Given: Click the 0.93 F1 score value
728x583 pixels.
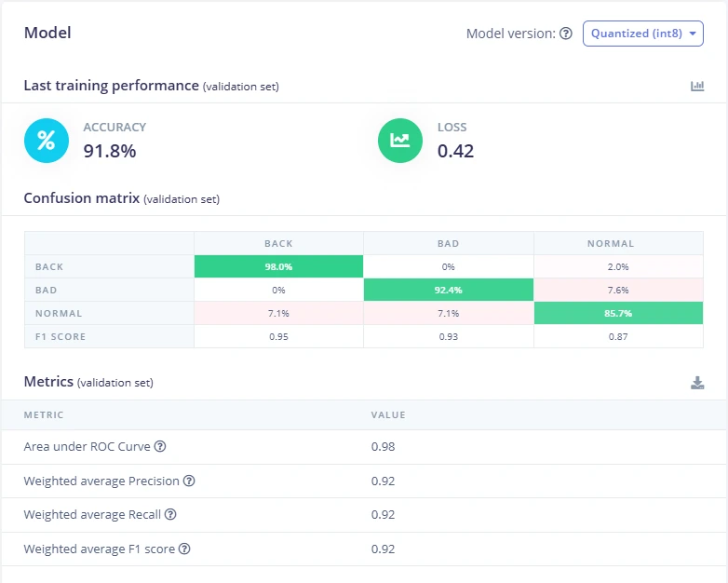Looking at the screenshot, I should (448, 336).
